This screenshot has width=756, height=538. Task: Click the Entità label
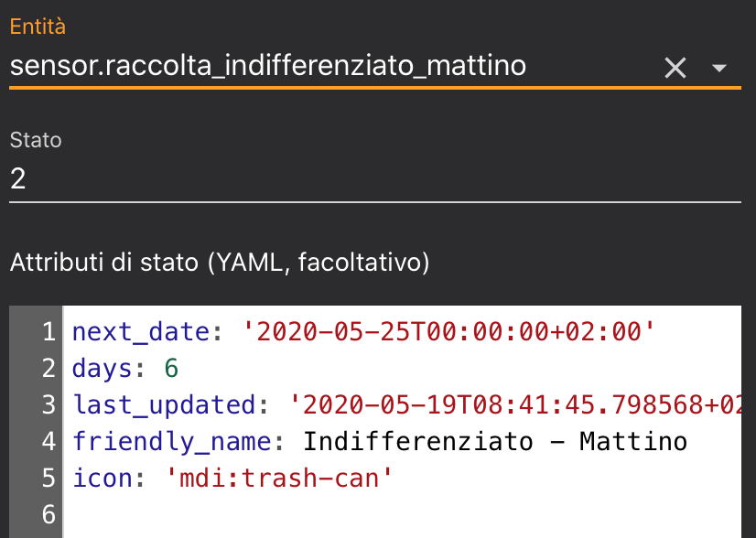(38, 27)
